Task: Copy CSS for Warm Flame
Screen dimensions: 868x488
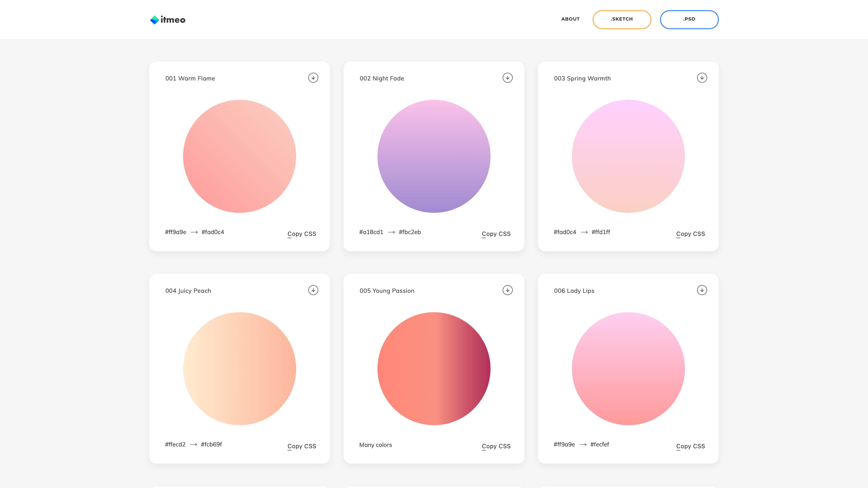Action: (x=302, y=234)
